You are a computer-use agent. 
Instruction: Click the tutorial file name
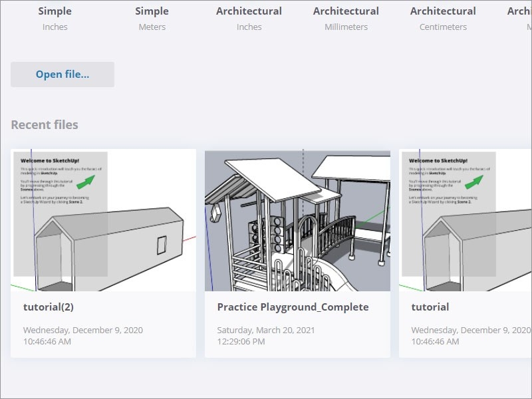[429, 307]
